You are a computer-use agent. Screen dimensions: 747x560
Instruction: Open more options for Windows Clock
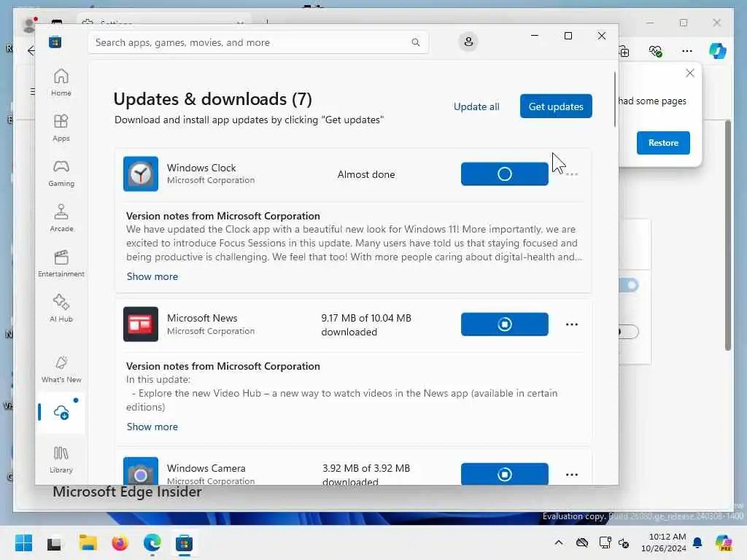point(572,174)
